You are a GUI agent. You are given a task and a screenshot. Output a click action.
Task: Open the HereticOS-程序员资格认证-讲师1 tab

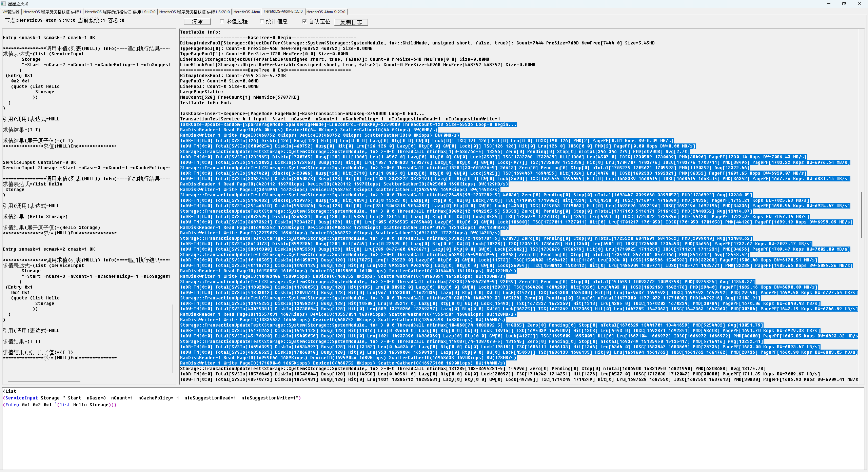pos(52,12)
